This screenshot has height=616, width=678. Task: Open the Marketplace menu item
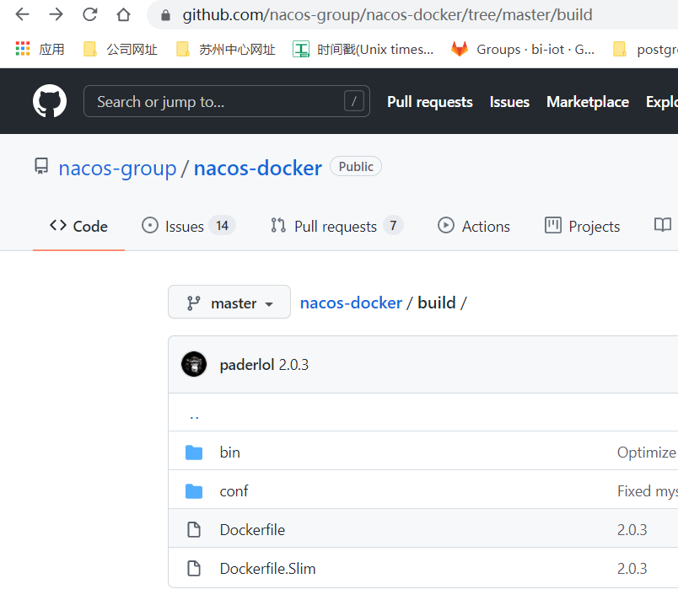[587, 101]
